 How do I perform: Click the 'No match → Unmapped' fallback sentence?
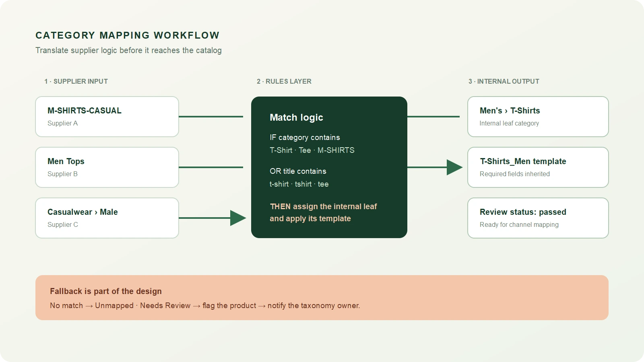coord(205,306)
